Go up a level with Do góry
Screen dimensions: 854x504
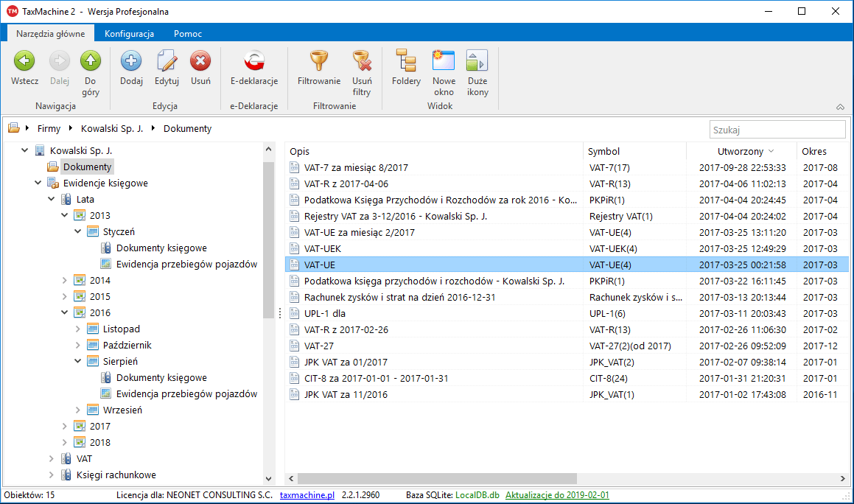pos(90,70)
